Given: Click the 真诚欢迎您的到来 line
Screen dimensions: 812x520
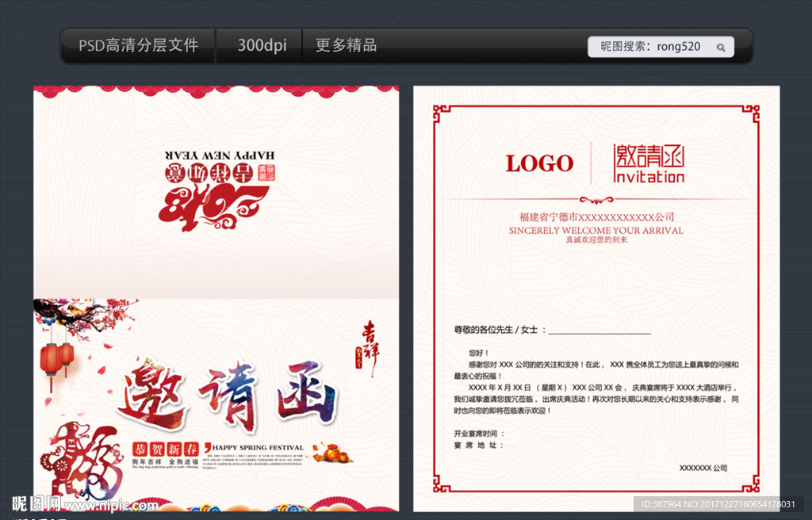Looking at the screenshot, I should (x=596, y=240).
